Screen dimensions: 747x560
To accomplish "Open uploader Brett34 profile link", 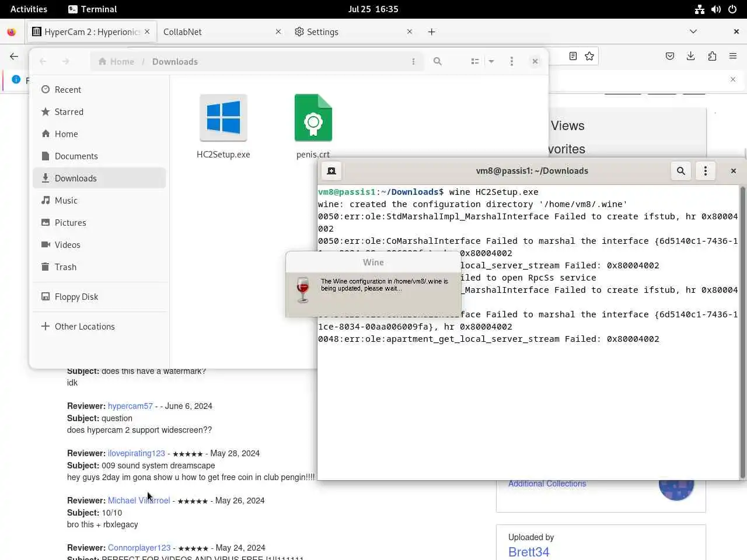I will coord(529,552).
